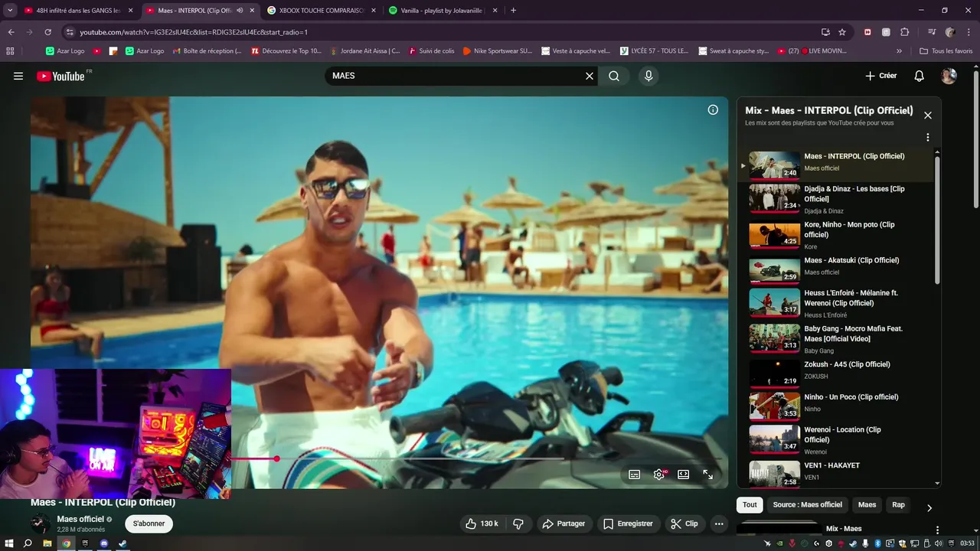Open the Suivi de colis bookmark
Screen dimensions: 980x551
432,51
